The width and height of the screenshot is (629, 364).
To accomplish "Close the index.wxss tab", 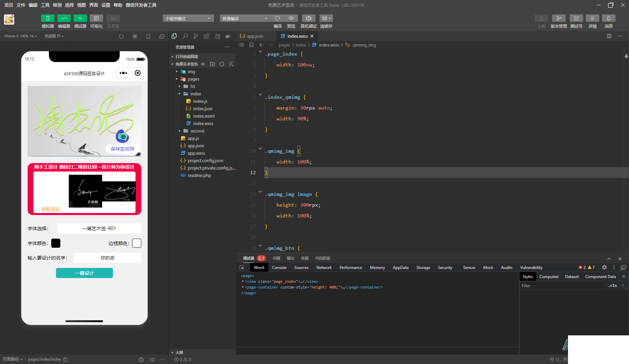I will (x=312, y=36).
